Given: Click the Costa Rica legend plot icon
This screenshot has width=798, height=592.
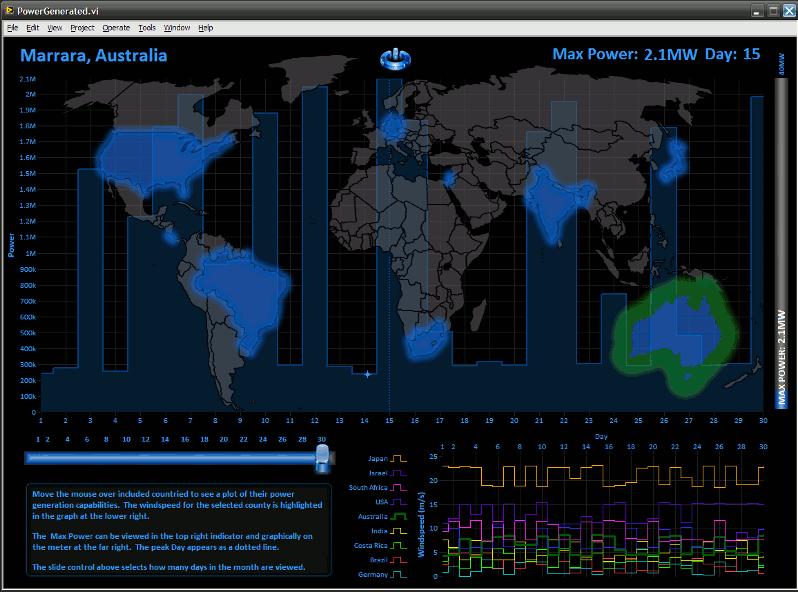Looking at the screenshot, I should 398,546.
